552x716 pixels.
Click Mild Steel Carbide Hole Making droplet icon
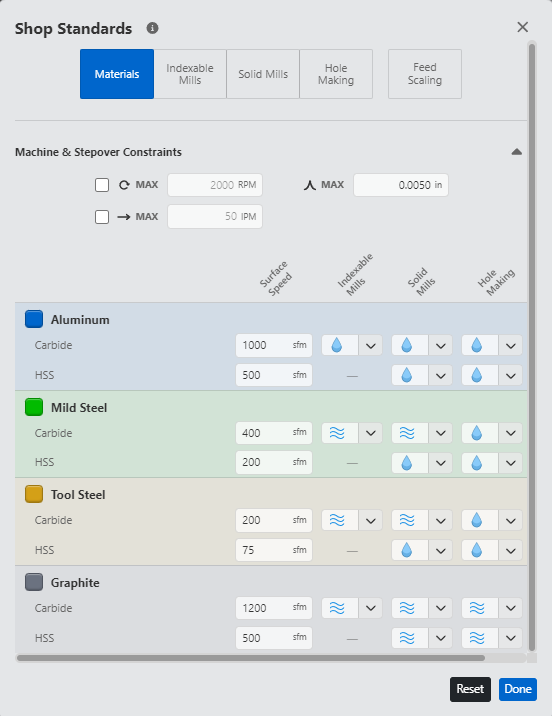(477, 433)
